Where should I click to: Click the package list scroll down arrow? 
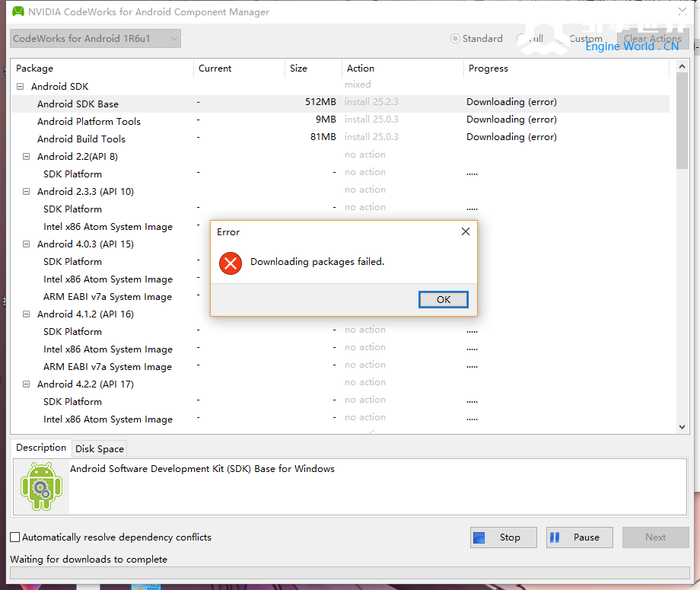coord(681,428)
